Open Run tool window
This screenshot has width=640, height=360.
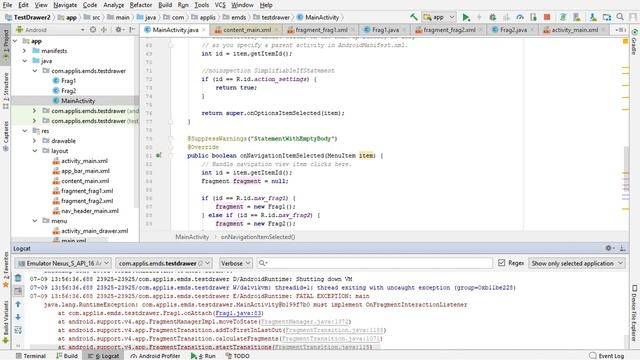point(203,356)
